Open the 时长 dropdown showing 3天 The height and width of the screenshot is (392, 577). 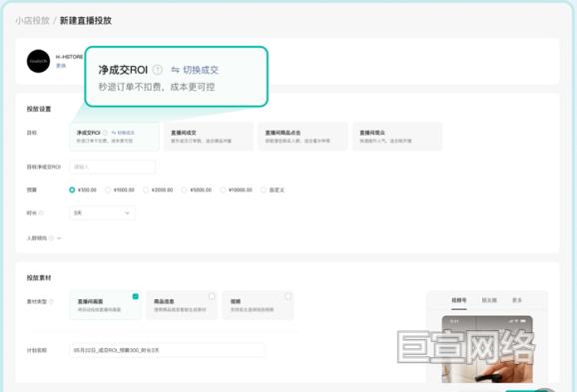click(x=102, y=212)
